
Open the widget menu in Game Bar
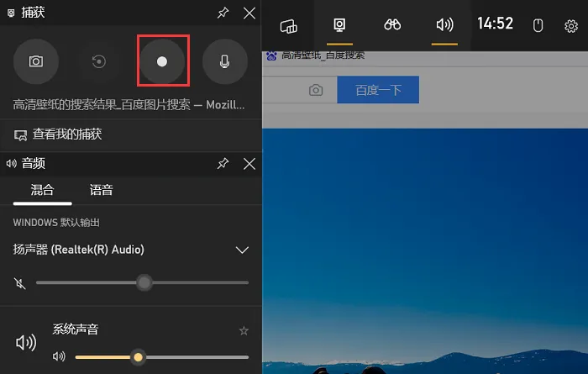coord(288,26)
